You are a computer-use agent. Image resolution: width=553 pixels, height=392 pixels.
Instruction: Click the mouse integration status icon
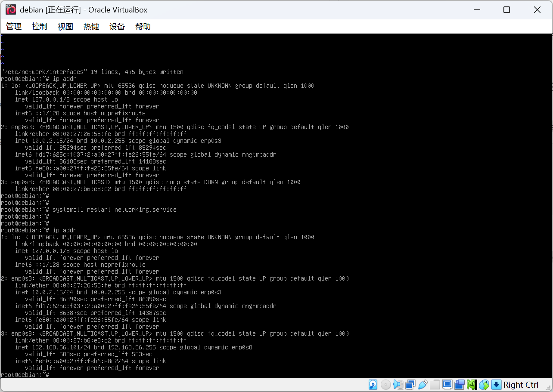[484, 385]
